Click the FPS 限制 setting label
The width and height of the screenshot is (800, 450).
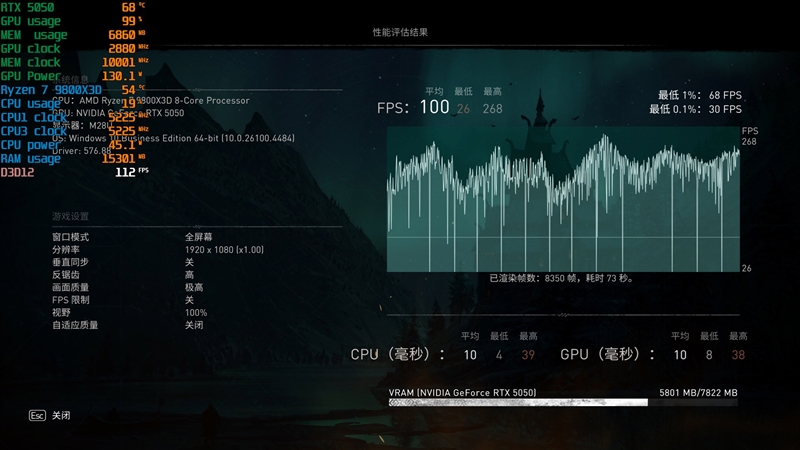point(70,299)
